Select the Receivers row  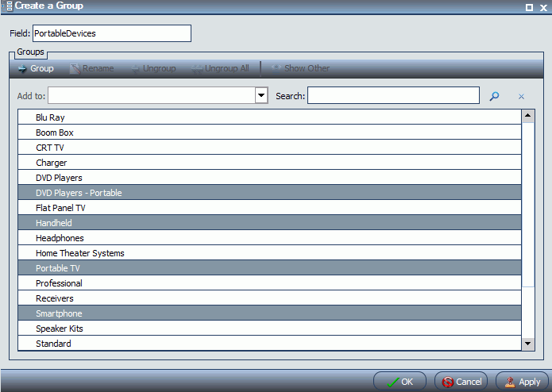point(270,298)
